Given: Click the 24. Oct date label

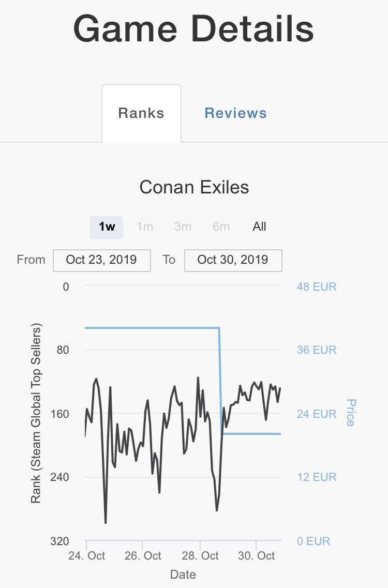Looking at the screenshot, I should click(87, 556).
